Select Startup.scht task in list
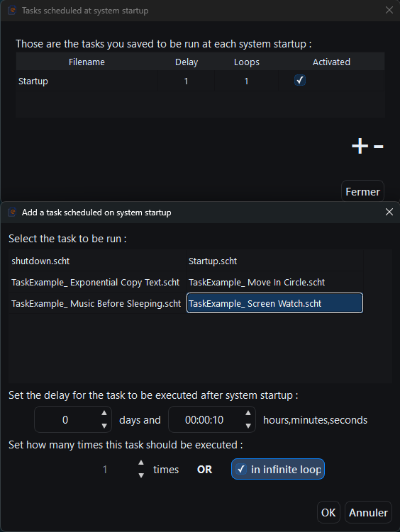Image resolution: width=400 pixels, height=532 pixels. [x=274, y=261]
